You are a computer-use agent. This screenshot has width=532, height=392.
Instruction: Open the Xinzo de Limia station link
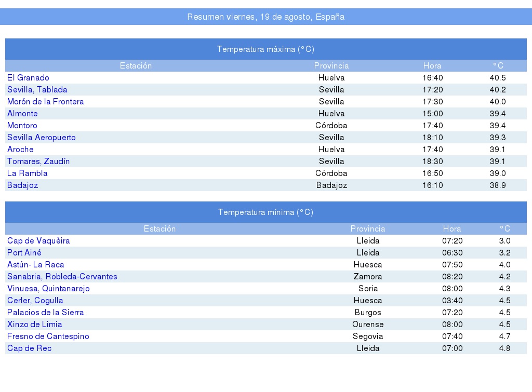pos(35,324)
